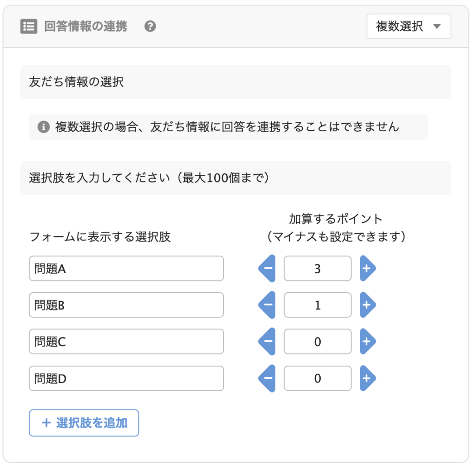Click the 問題B points value field
The width and height of the screenshot is (476, 468).
tap(317, 305)
